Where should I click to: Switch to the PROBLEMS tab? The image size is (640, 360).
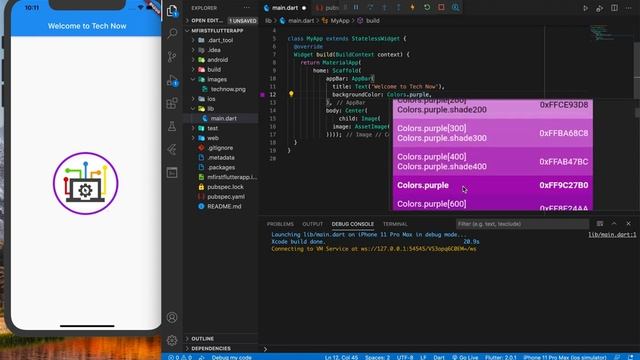(280, 224)
